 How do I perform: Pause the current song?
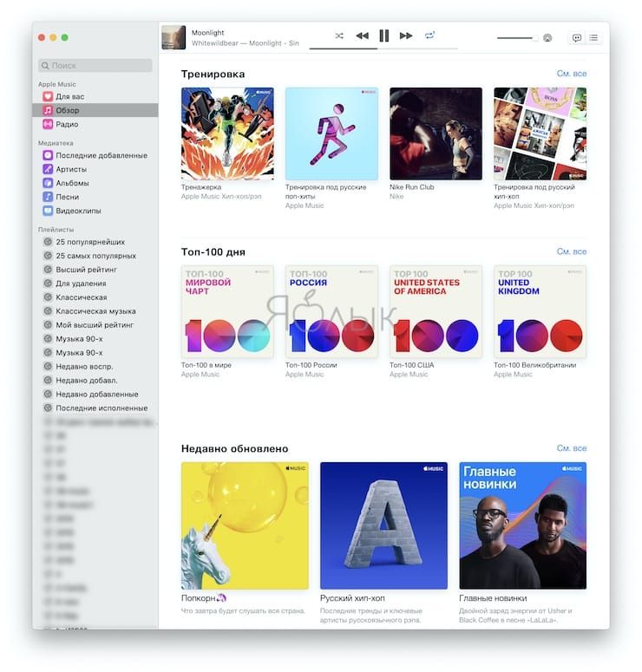point(384,36)
